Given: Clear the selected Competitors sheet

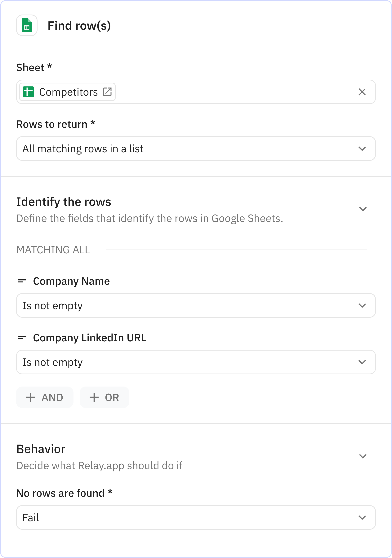Looking at the screenshot, I should click(x=362, y=92).
